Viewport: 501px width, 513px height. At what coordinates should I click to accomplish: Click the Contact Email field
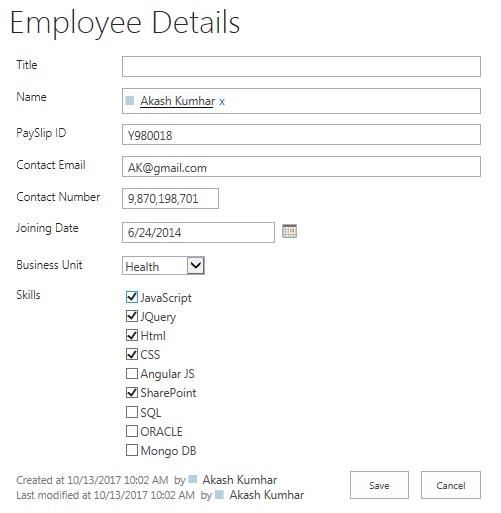(301, 166)
